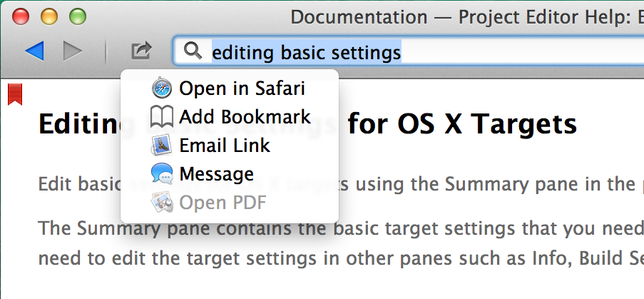Click the magnifying glass search icon
This screenshot has width=644, height=299.
click(x=193, y=51)
